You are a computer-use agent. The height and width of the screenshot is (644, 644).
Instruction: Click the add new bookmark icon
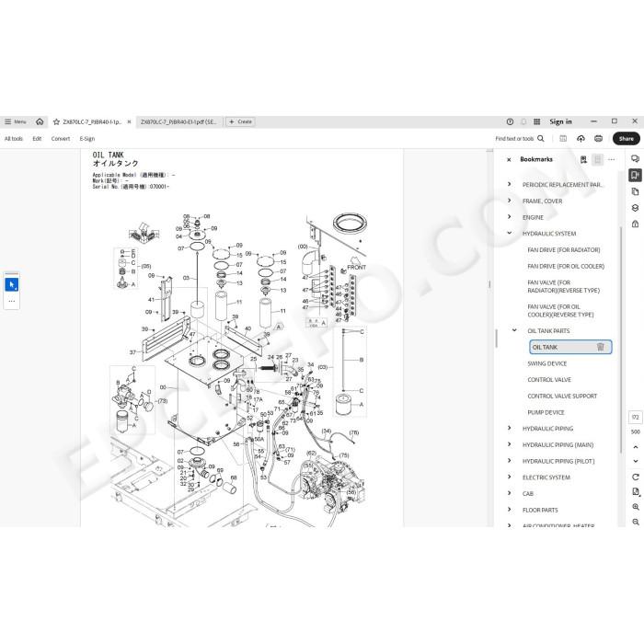[x=583, y=159]
